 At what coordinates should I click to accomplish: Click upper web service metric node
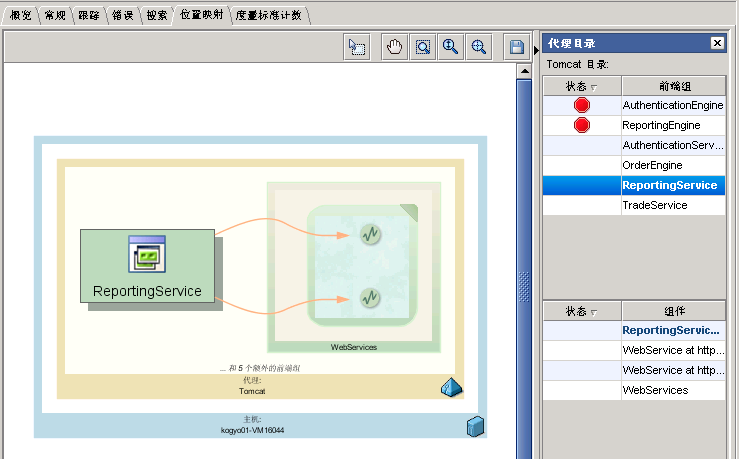pos(370,234)
